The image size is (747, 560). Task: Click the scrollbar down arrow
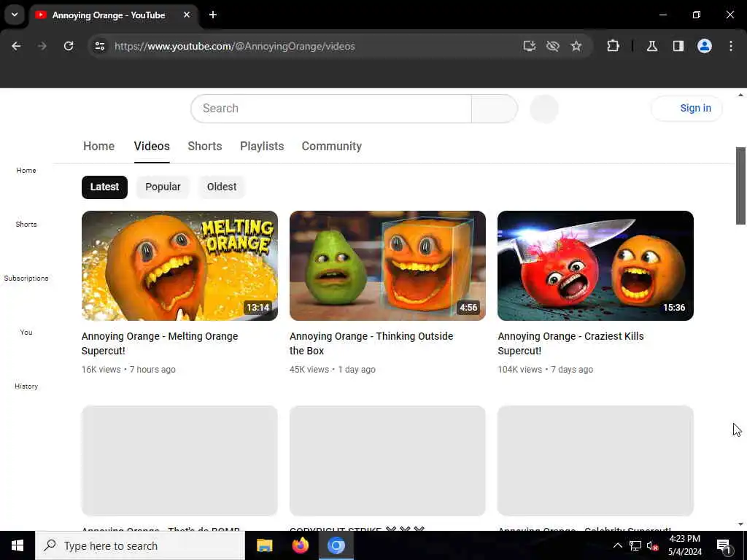740,524
